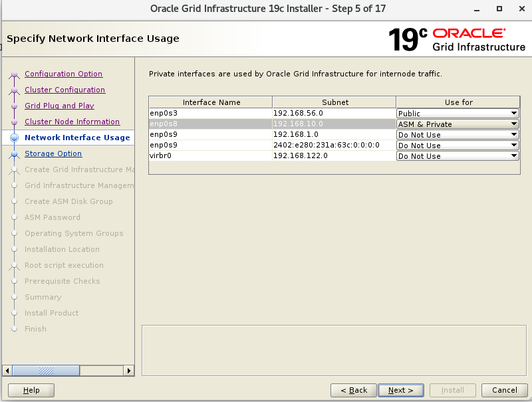This screenshot has width=532, height=402.
Task: Click subnet cell 192.168.10.0
Action: tap(334, 124)
